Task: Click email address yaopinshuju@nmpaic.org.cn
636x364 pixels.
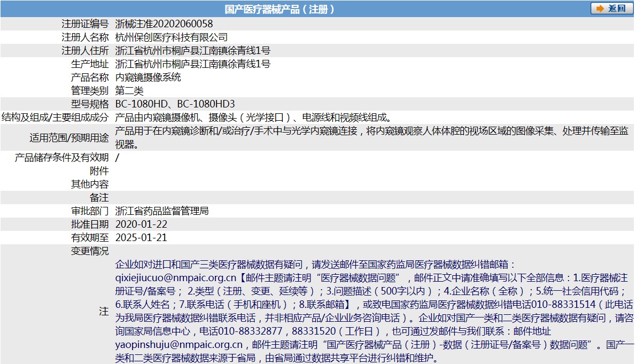Action: tap(179, 345)
